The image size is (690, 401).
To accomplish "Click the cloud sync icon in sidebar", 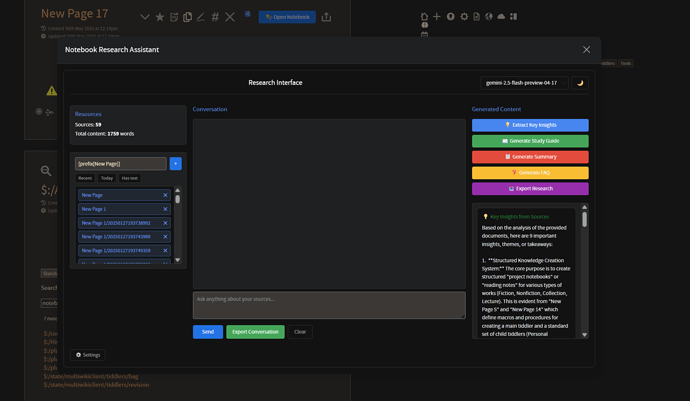I will (501, 17).
